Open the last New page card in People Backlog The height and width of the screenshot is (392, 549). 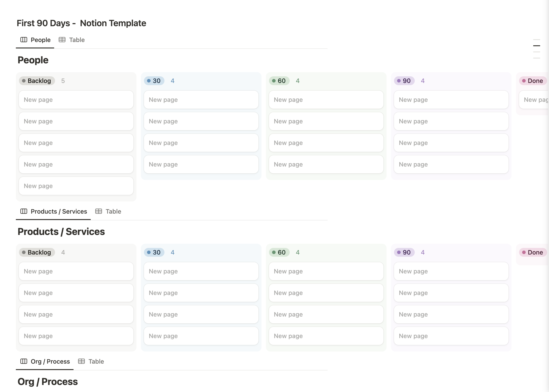pyautogui.click(x=76, y=186)
